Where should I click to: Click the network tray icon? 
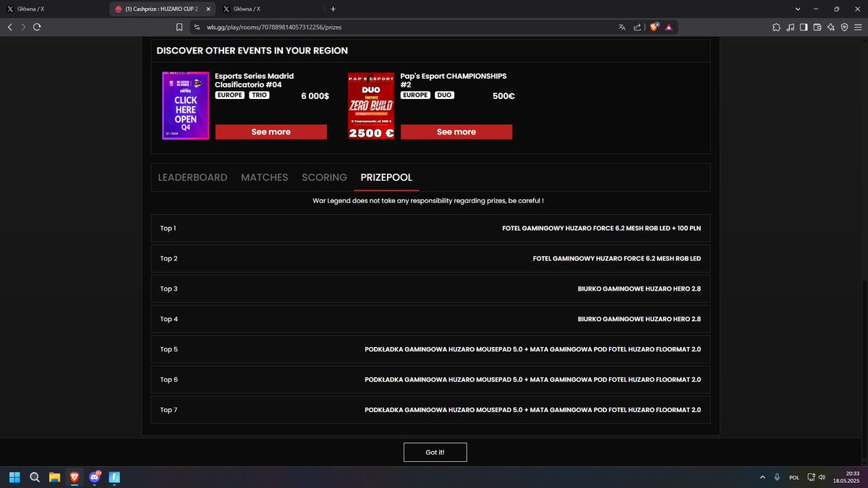click(x=812, y=477)
